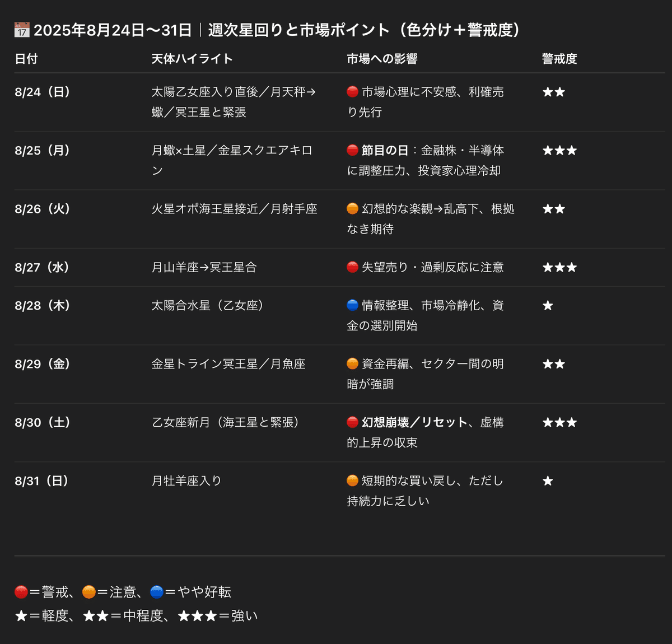Click the text 失望売り・過剰反応に注意

coord(433,267)
